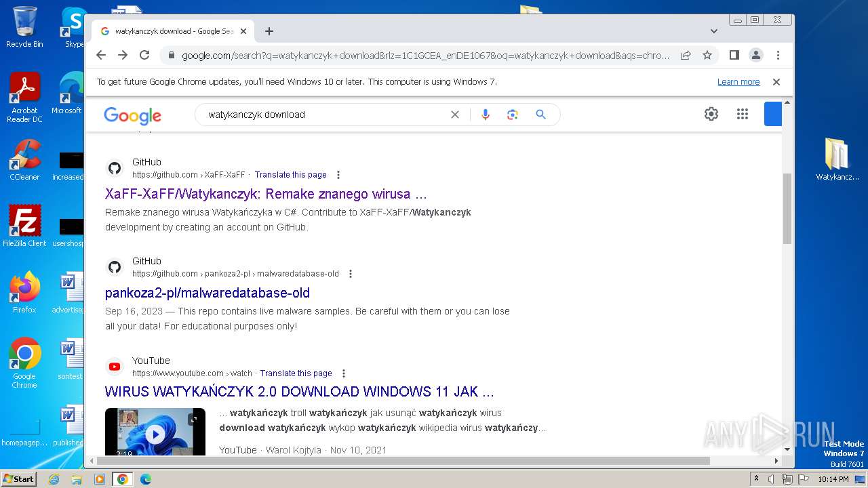Open Google Chrome desktop shortcut

(x=24, y=363)
